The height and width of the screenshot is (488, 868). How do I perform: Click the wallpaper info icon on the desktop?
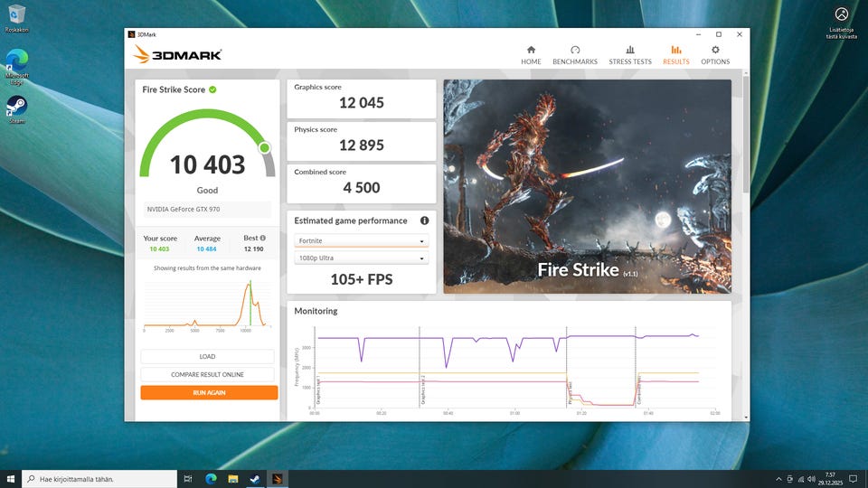click(842, 22)
